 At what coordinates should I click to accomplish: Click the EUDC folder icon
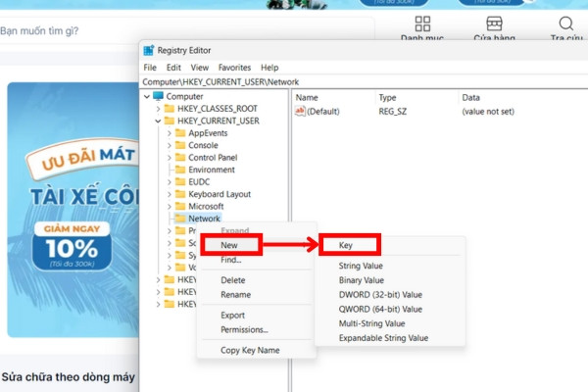180,181
